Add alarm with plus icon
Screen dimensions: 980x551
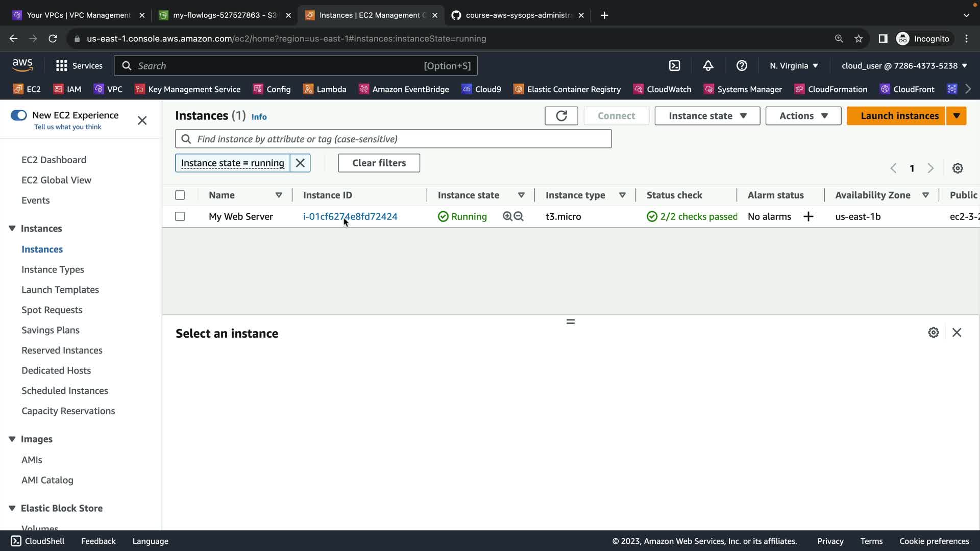tap(808, 217)
